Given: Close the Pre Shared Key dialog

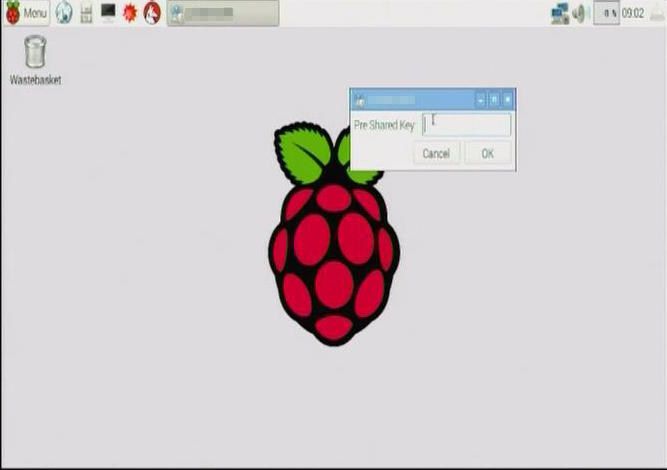Looking at the screenshot, I should (x=508, y=100).
